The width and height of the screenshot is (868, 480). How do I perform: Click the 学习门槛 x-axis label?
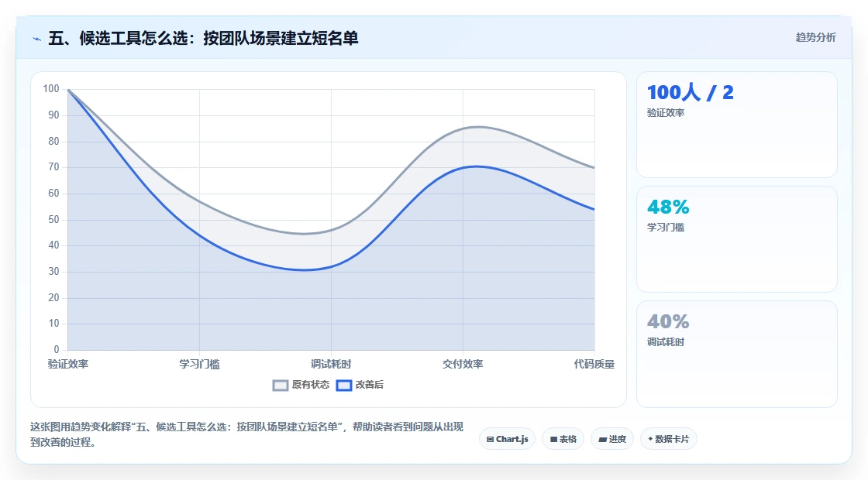pos(199,364)
